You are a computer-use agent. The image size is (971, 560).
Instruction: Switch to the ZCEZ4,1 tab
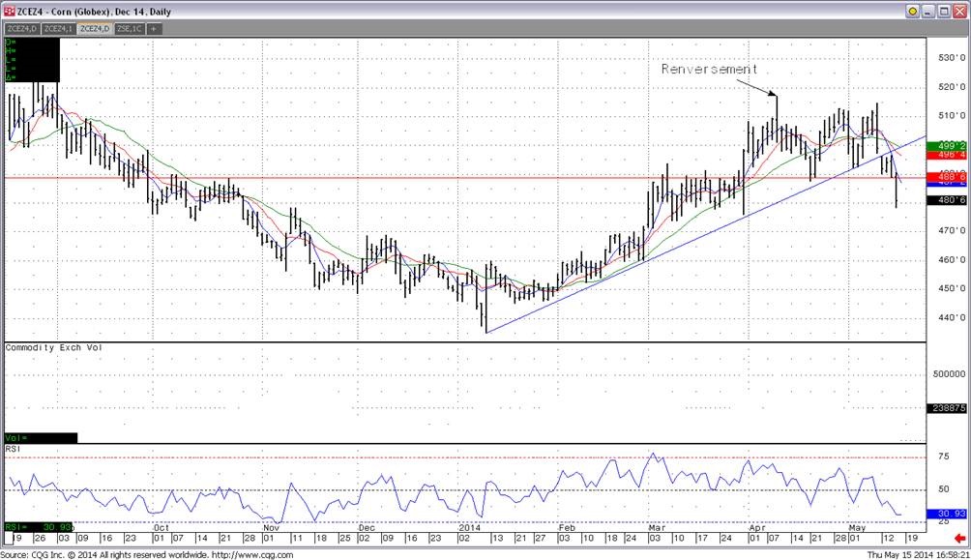click(x=59, y=29)
